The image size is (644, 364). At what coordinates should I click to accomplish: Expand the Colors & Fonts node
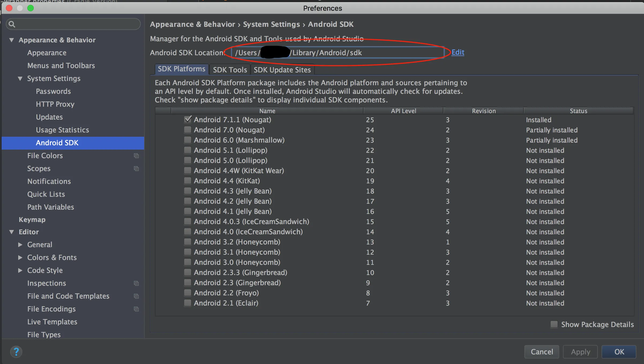click(x=20, y=258)
